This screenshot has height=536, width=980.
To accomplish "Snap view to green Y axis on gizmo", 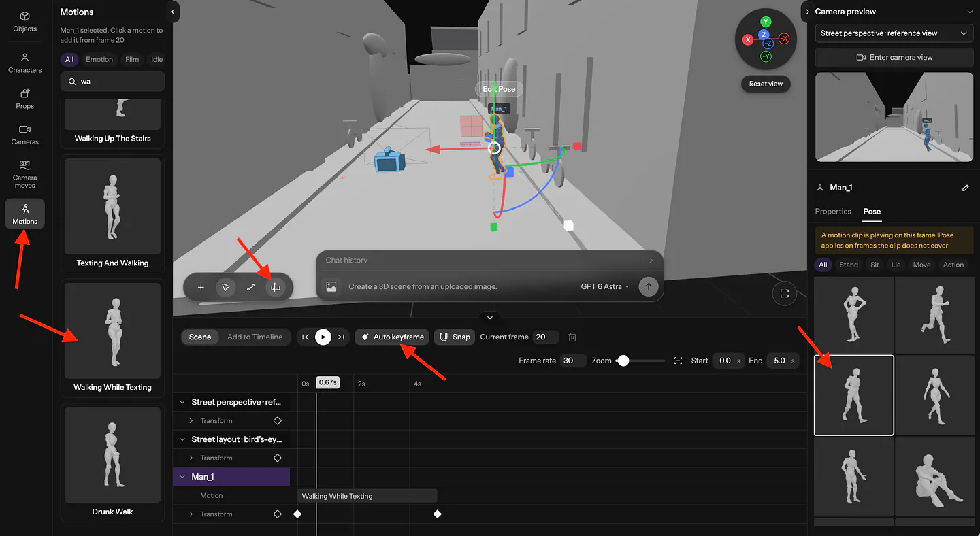I will pyautogui.click(x=766, y=22).
